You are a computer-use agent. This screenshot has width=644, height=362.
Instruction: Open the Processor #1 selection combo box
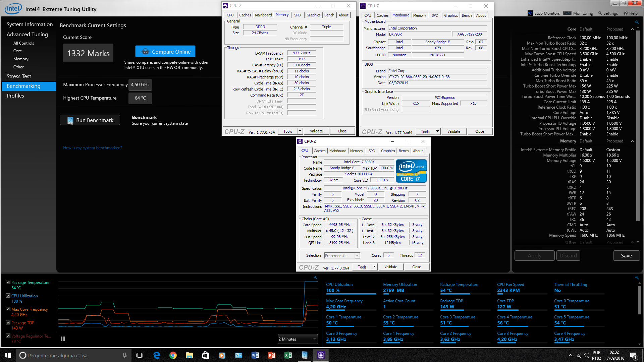(x=342, y=256)
